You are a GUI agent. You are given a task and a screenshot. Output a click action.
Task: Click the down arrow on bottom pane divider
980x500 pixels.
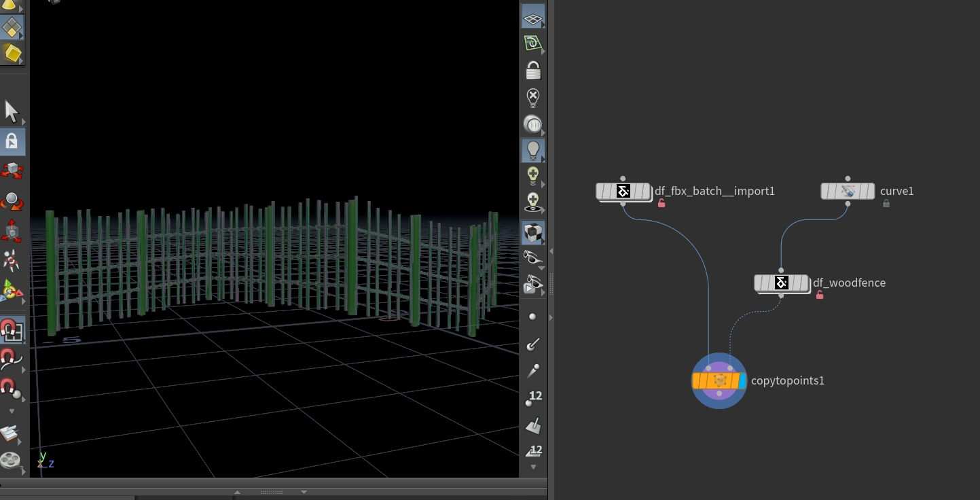(x=304, y=492)
